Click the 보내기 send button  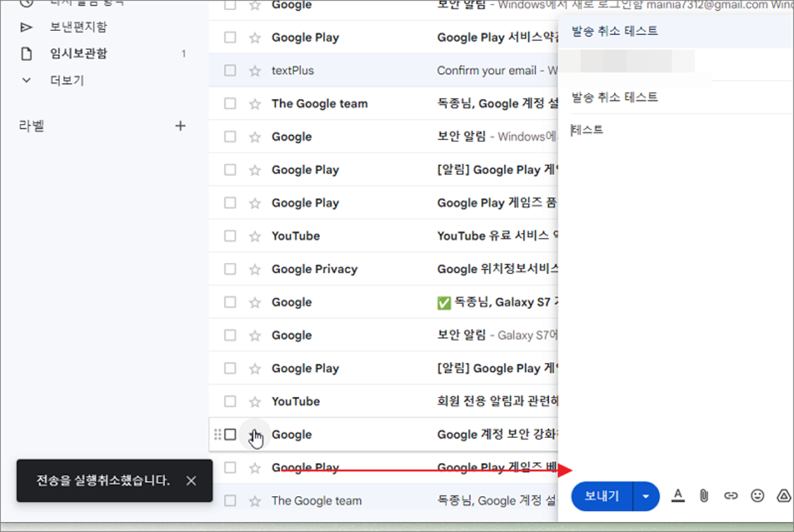[x=602, y=496]
